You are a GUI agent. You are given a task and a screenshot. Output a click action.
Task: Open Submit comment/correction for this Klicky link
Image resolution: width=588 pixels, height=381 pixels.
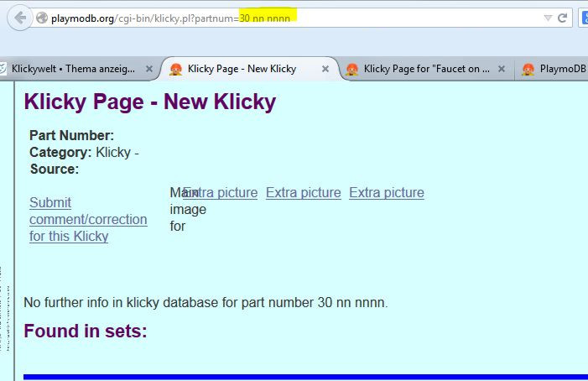tap(88, 219)
